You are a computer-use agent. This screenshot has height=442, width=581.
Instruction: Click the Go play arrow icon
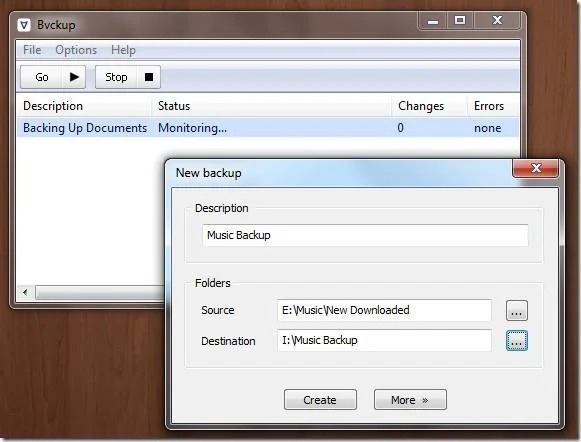(74, 77)
